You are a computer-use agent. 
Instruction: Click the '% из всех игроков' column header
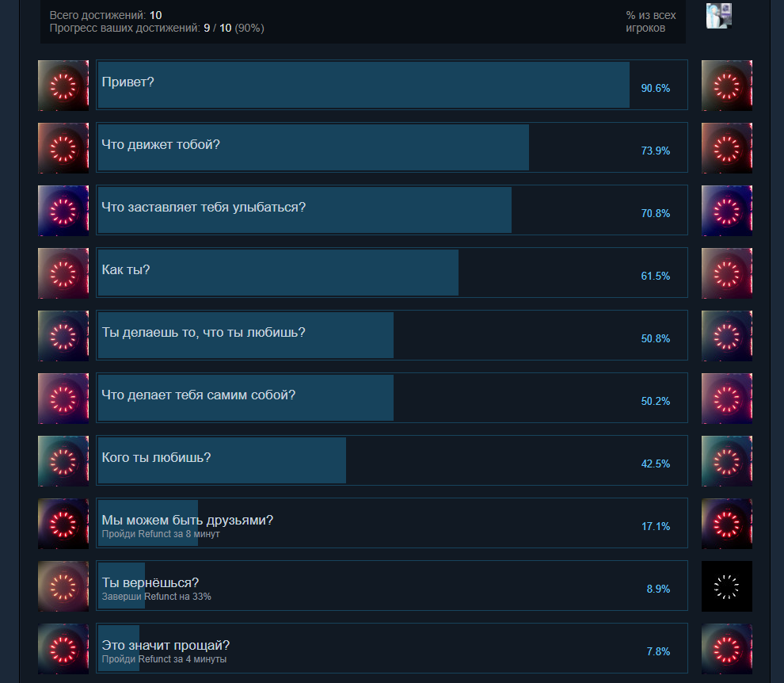[650, 21]
